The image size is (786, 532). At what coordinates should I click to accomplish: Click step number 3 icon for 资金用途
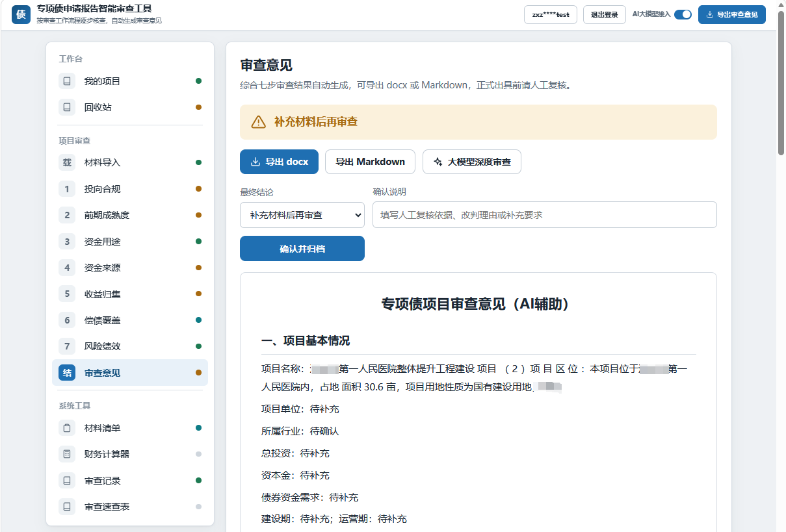(67, 242)
